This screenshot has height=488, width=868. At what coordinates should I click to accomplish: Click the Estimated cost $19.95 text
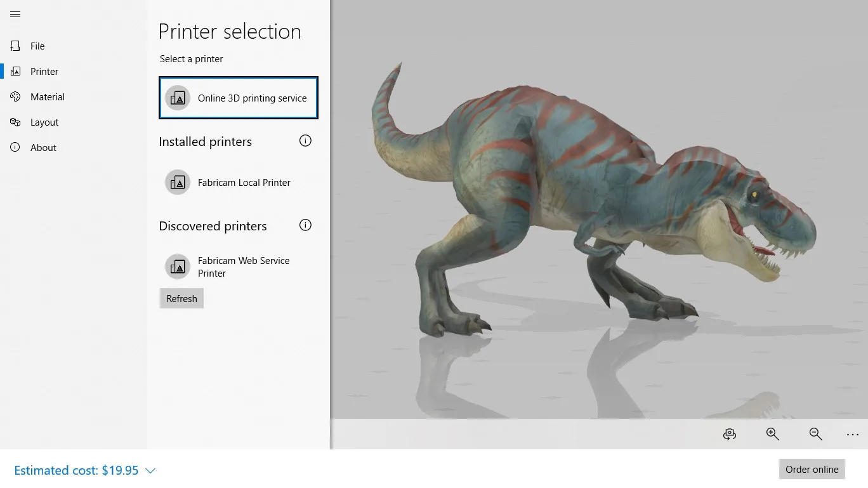[x=76, y=470]
